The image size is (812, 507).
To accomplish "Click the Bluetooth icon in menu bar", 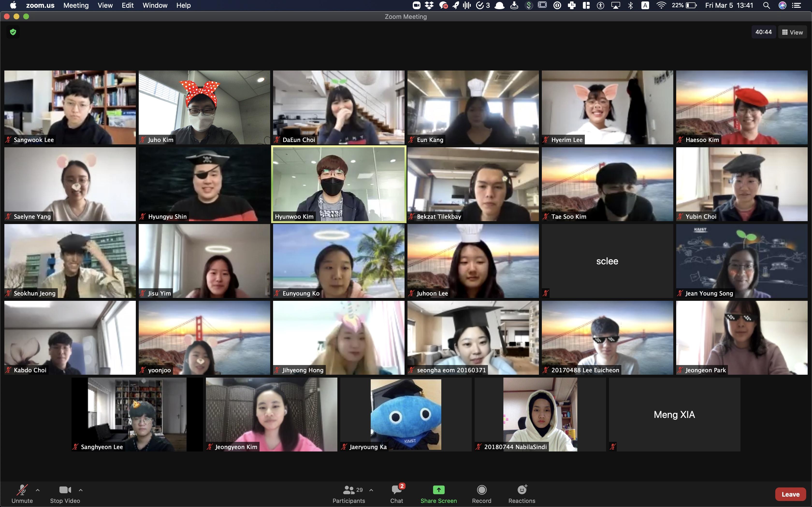I will [x=631, y=5].
